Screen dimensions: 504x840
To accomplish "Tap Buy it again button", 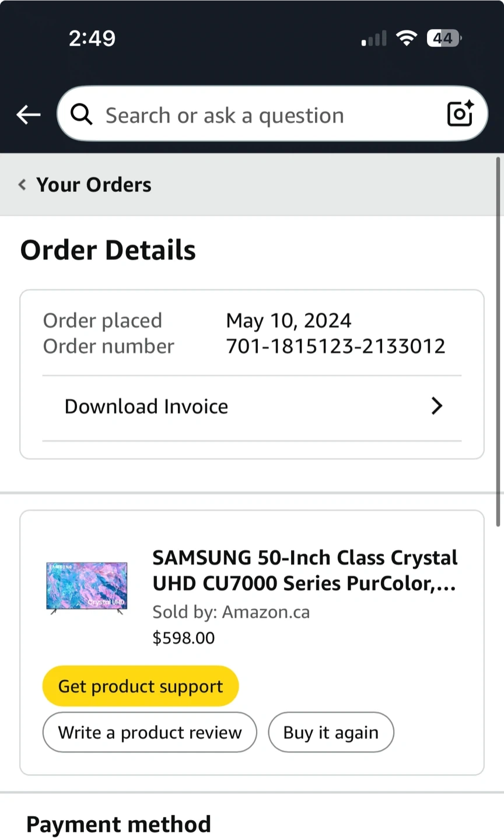I will pos(331,732).
